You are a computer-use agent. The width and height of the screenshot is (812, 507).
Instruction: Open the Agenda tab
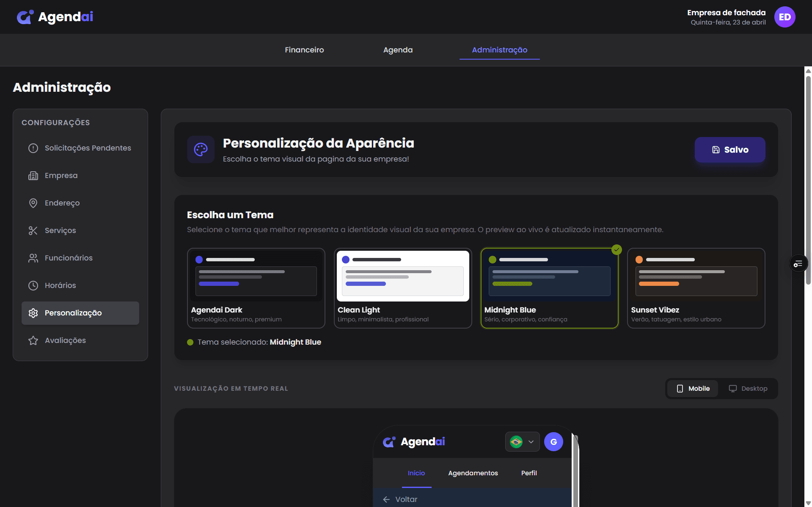[398, 50]
